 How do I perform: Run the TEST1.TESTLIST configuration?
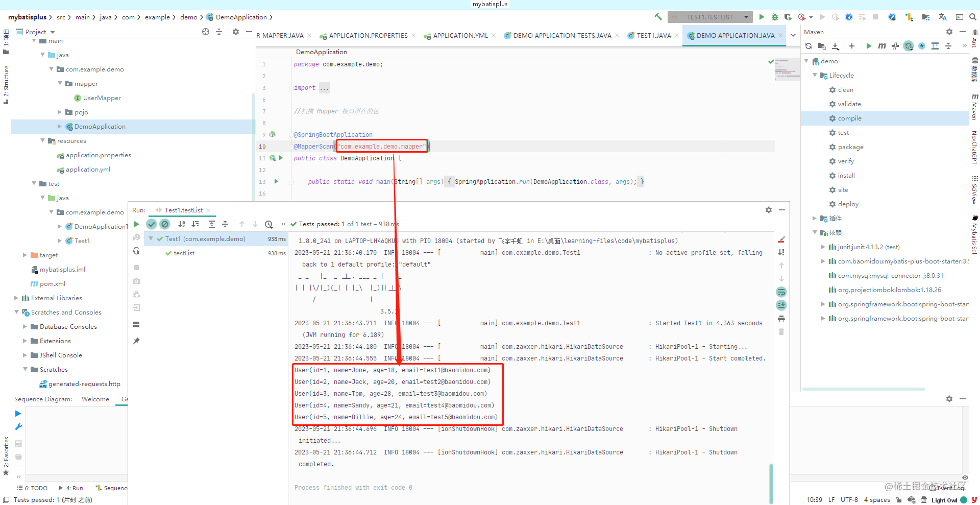coord(762,17)
